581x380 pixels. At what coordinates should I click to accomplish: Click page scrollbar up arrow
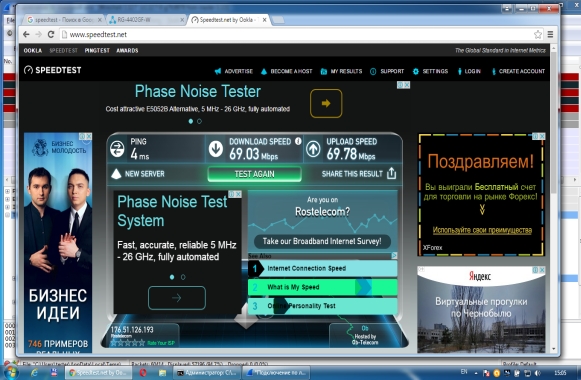coord(554,48)
